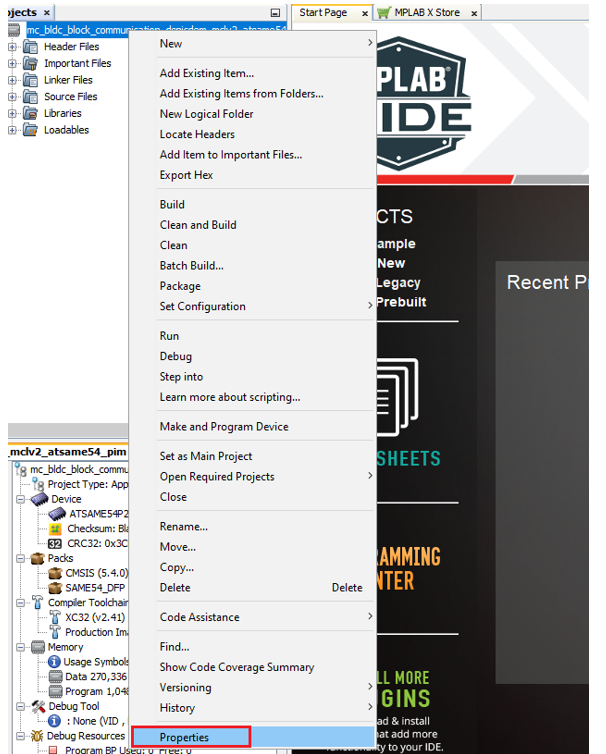606x754 pixels.
Task: Click the Important Files folder icon
Action: (x=30, y=63)
